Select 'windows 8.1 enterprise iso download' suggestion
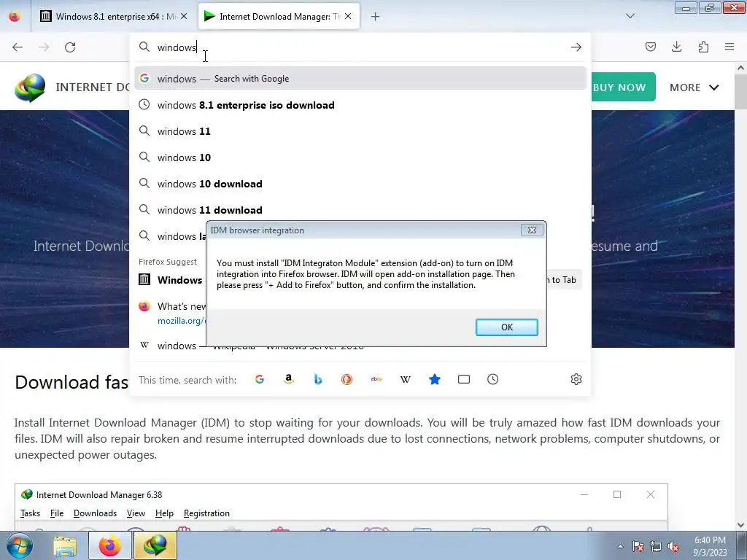The height and width of the screenshot is (560, 747). (x=360, y=105)
